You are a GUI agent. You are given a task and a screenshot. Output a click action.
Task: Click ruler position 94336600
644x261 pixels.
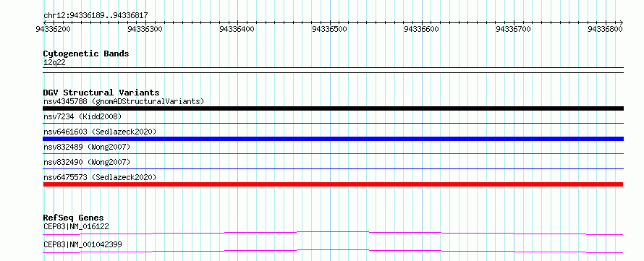point(421,29)
